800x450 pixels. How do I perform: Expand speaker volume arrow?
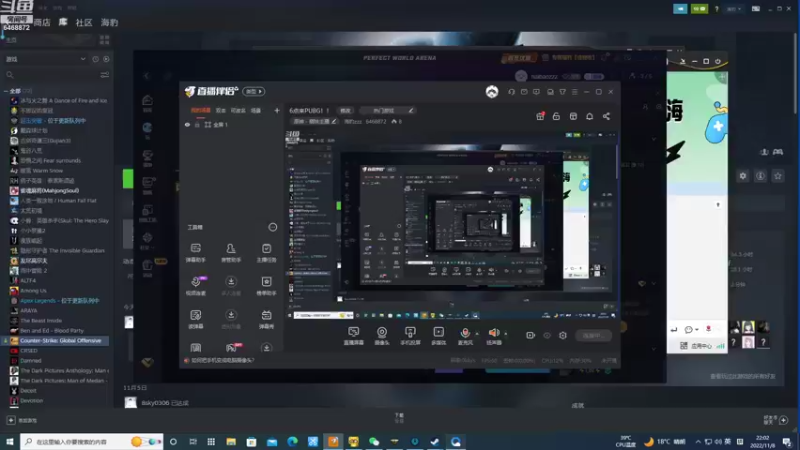tap(506, 334)
